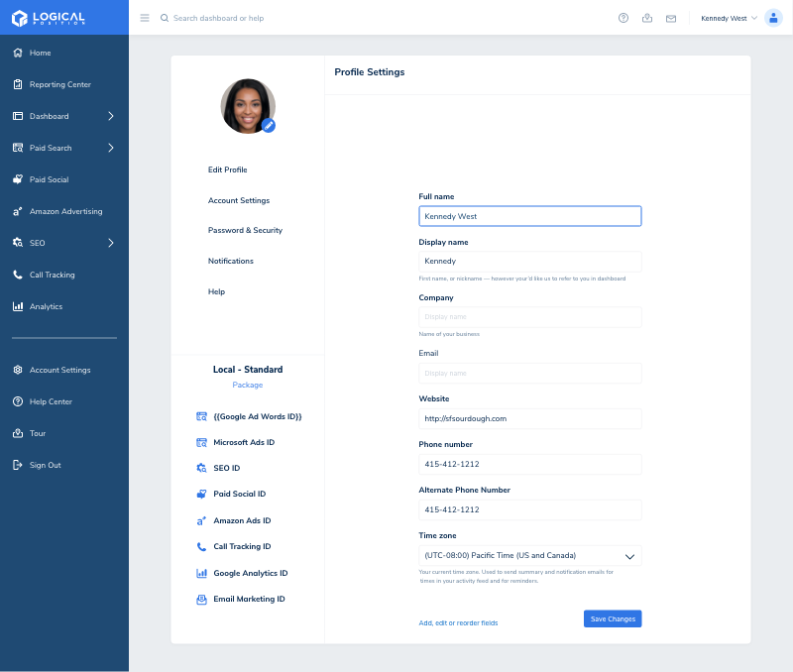Click the Help item in profile menu

[x=216, y=291]
